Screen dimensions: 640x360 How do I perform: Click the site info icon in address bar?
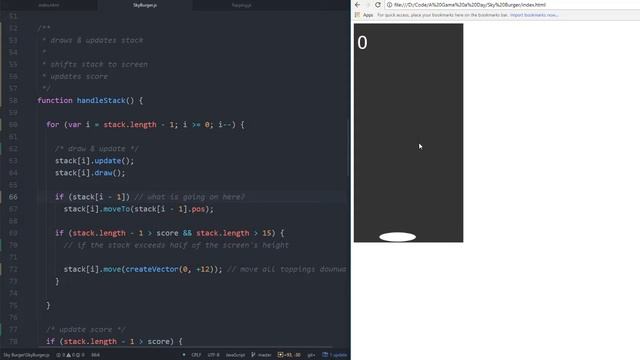[x=389, y=5]
